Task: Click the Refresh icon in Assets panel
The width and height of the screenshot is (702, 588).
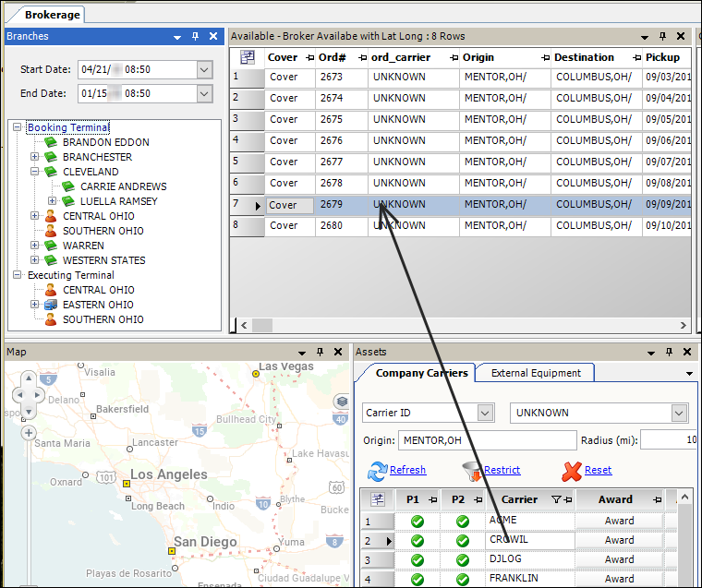Action: 377,471
